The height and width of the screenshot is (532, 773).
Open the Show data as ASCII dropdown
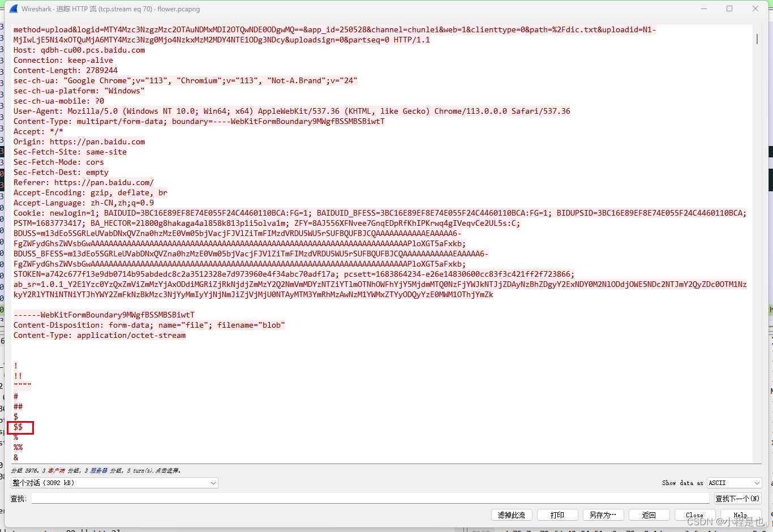tap(735, 483)
